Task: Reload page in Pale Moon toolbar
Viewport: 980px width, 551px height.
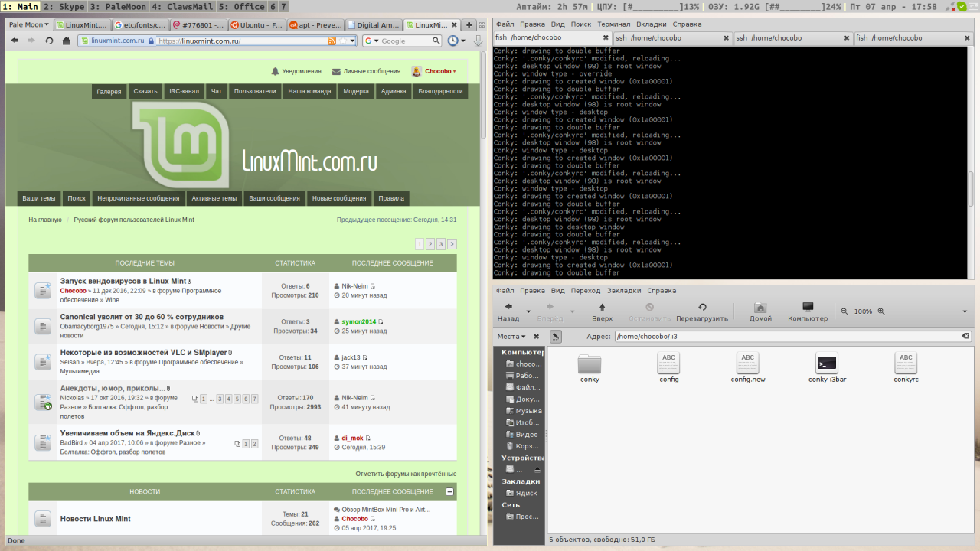Action: tap(49, 41)
